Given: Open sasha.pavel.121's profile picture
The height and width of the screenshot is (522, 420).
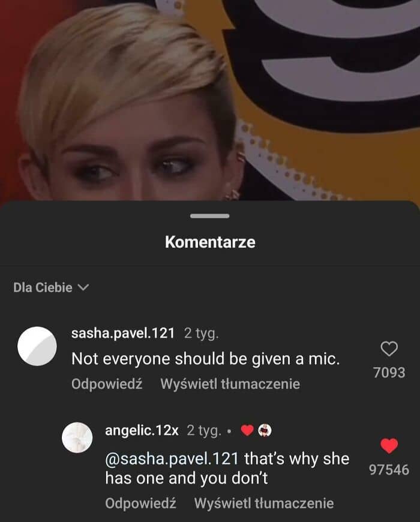Looking at the screenshot, I should pyautogui.click(x=37, y=346).
